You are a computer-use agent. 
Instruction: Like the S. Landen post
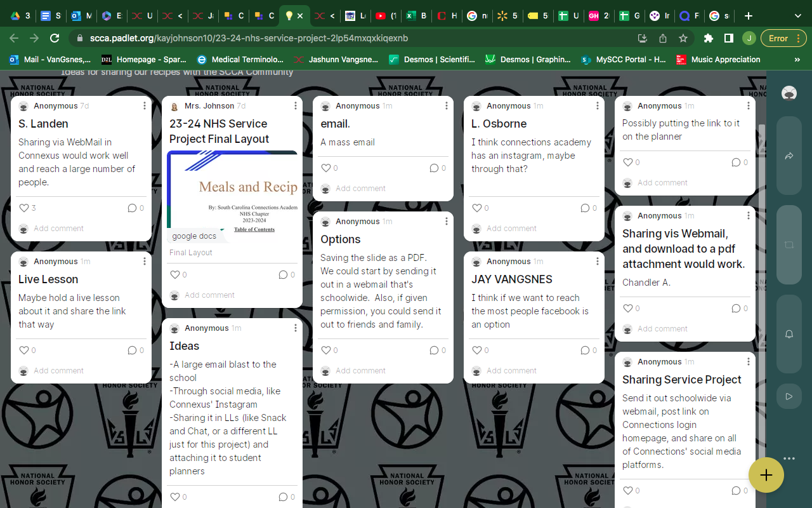pos(24,208)
